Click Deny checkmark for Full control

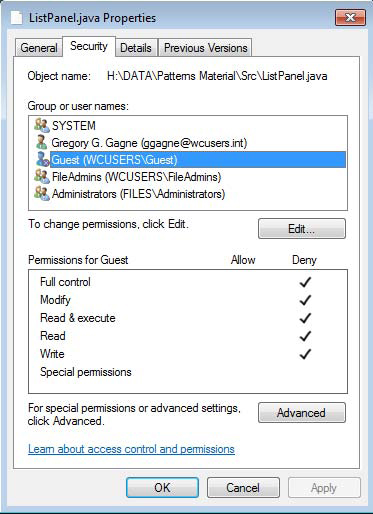(305, 282)
